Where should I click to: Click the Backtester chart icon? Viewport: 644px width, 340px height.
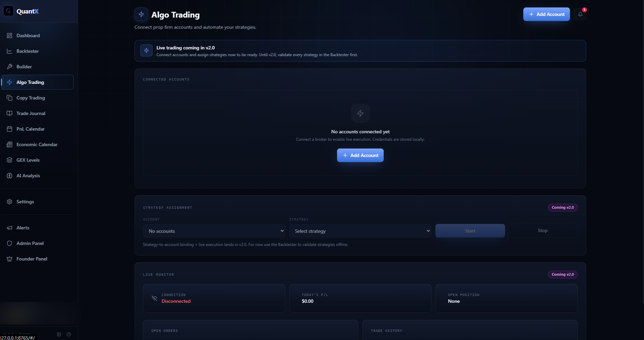9,51
